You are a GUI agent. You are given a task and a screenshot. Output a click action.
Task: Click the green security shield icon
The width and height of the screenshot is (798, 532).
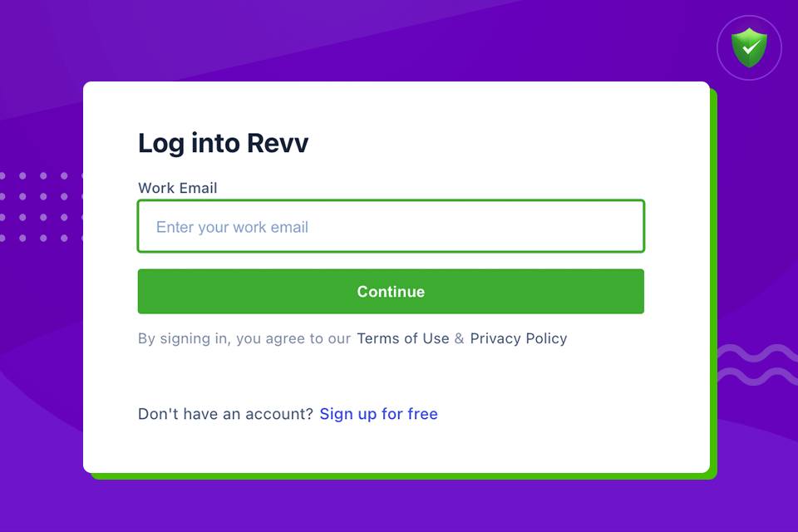click(x=749, y=47)
